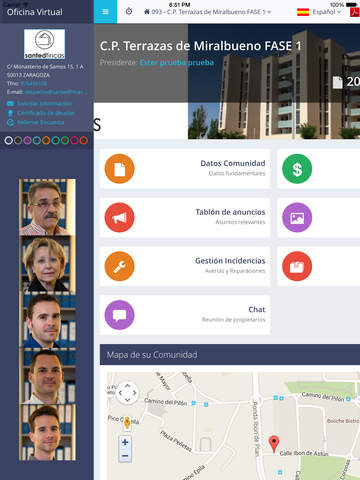Expand the community selector dropdown

(x=208, y=12)
